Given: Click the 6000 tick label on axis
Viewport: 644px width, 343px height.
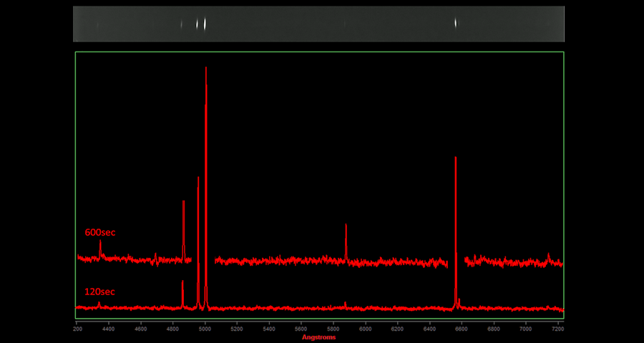Looking at the screenshot, I should coord(365,329).
